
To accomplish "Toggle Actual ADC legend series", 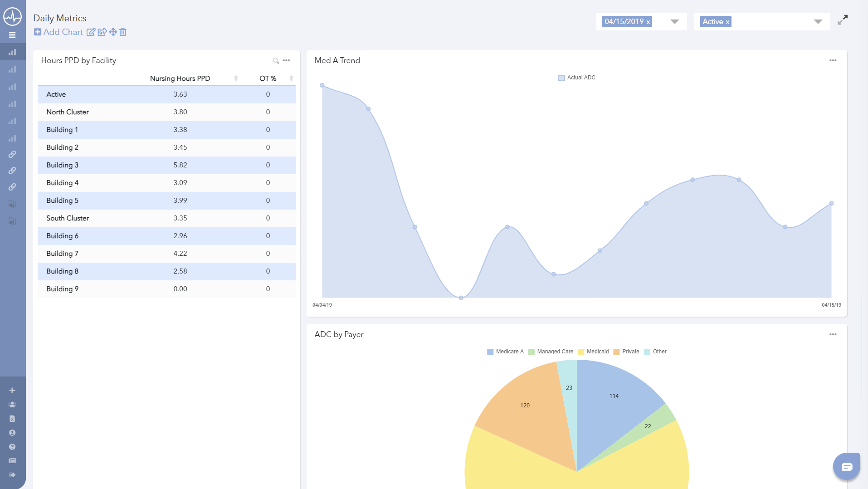I will pyautogui.click(x=576, y=78).
